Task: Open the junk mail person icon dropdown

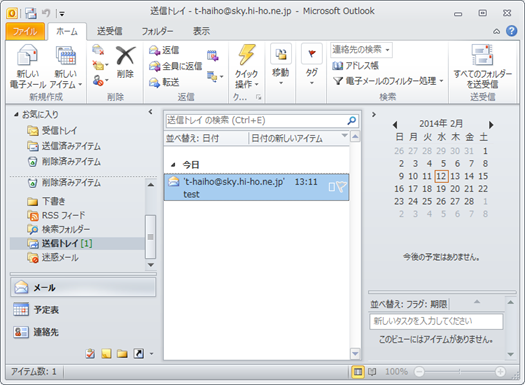Action: [x=100, y=80]
